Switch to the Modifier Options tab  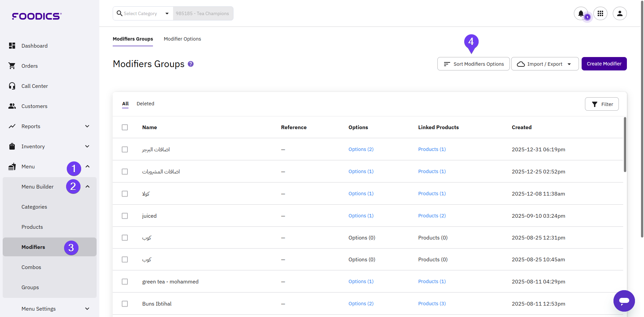(182, 39)
